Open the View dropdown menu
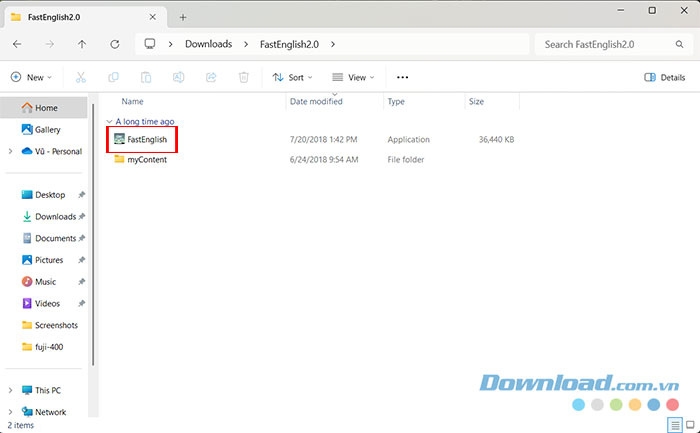The width and height of the screenshot is (700, 433). [352, 77]
